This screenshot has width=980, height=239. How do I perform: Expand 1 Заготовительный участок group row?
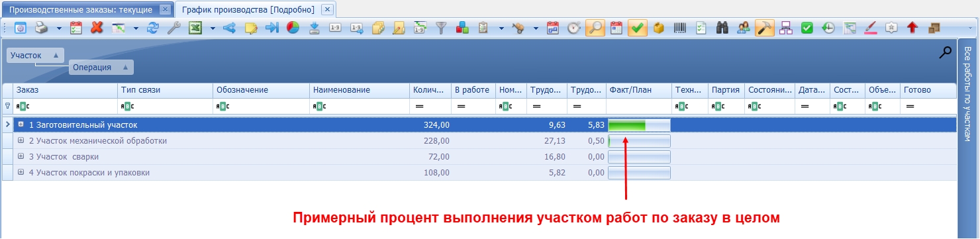click(21, 124)
